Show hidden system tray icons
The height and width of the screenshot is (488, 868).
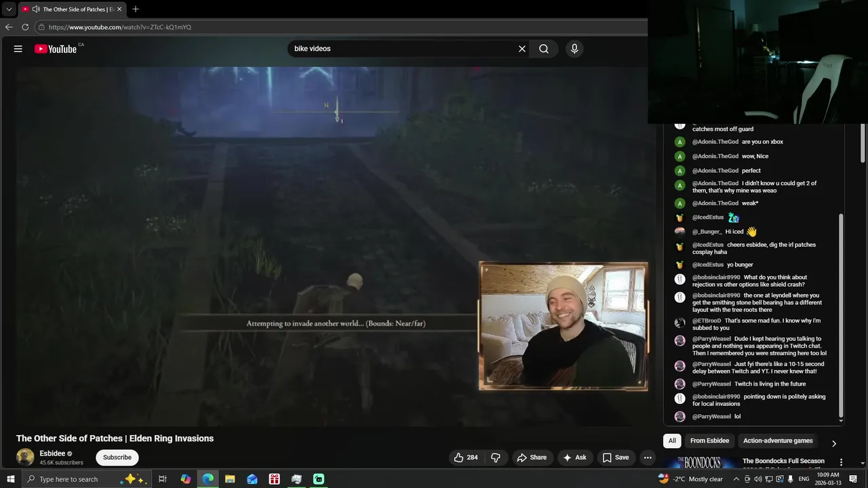(x=736, y=479)
